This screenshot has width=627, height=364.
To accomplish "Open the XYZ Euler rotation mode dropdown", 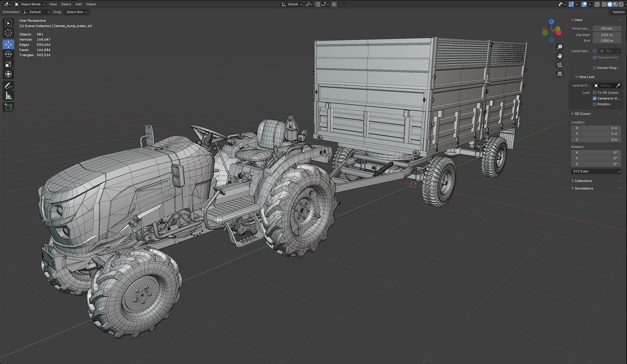I will (596, 172).
